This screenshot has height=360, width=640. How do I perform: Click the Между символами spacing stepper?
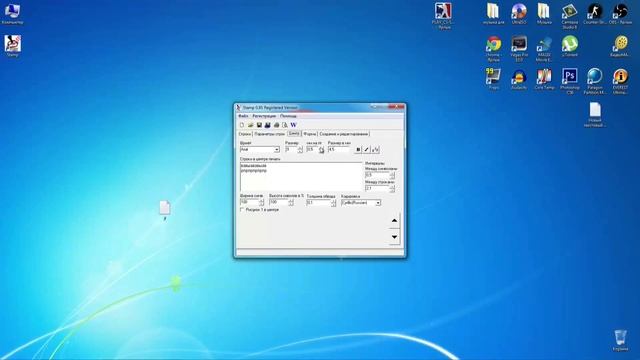pyautogui.click(x=392, y=175)
